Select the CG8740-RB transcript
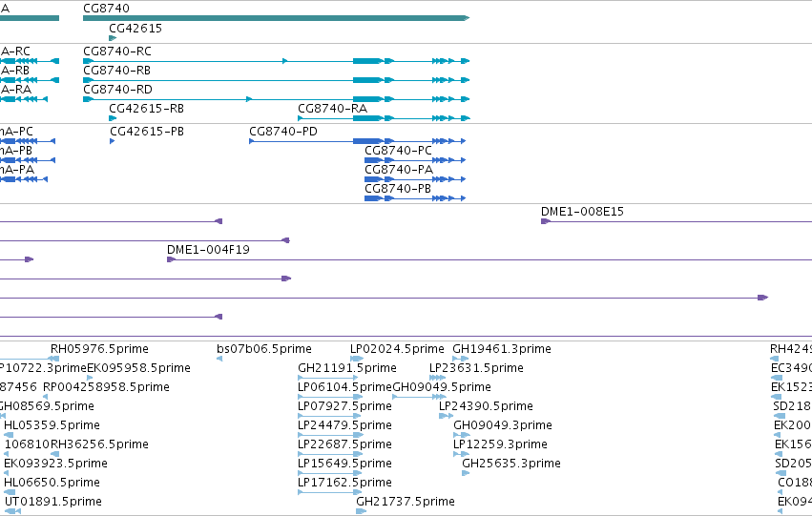Screen dimensions: 812x516 [x=276, y=80]
